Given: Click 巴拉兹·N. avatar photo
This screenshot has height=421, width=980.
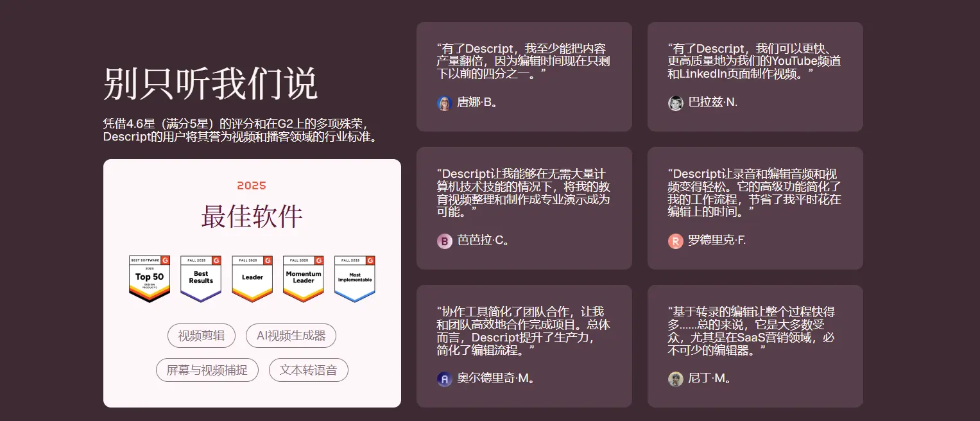Looking at the screenshot, I should (676, 103).
